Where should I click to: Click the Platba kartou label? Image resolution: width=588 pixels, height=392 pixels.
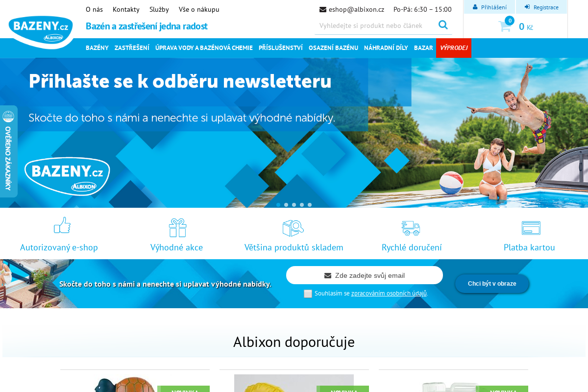(x=529, y=247)
